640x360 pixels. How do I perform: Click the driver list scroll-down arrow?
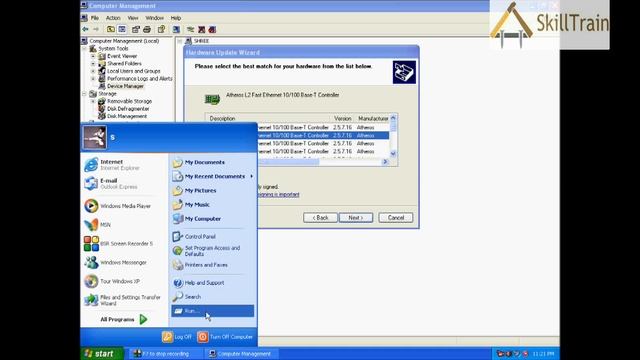(x=393, y=154)
